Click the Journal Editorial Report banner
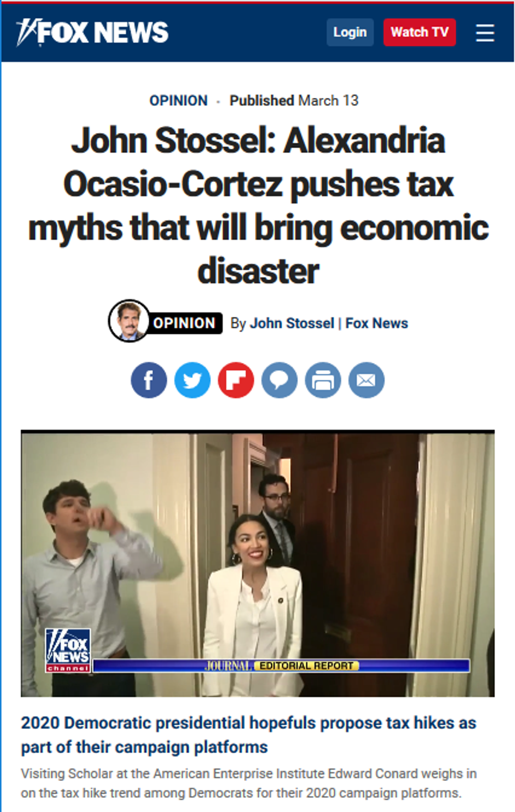Viewport: 515px width, 812px height. 281,665
